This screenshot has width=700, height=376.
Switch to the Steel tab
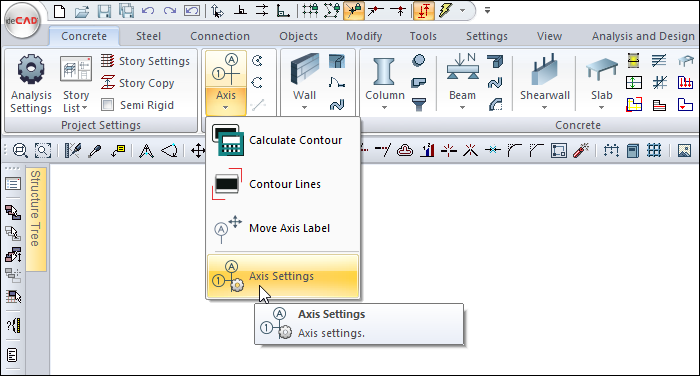click(x=148, y=36)
